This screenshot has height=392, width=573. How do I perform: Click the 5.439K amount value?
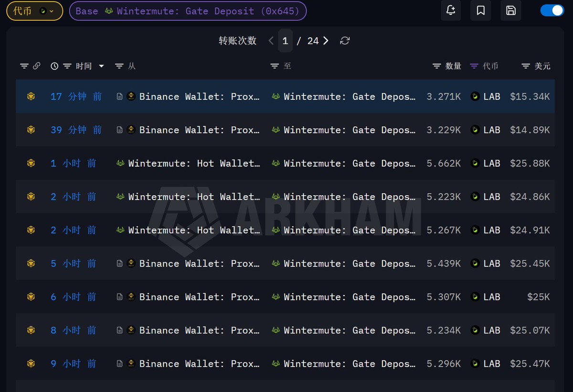[444, 264]
